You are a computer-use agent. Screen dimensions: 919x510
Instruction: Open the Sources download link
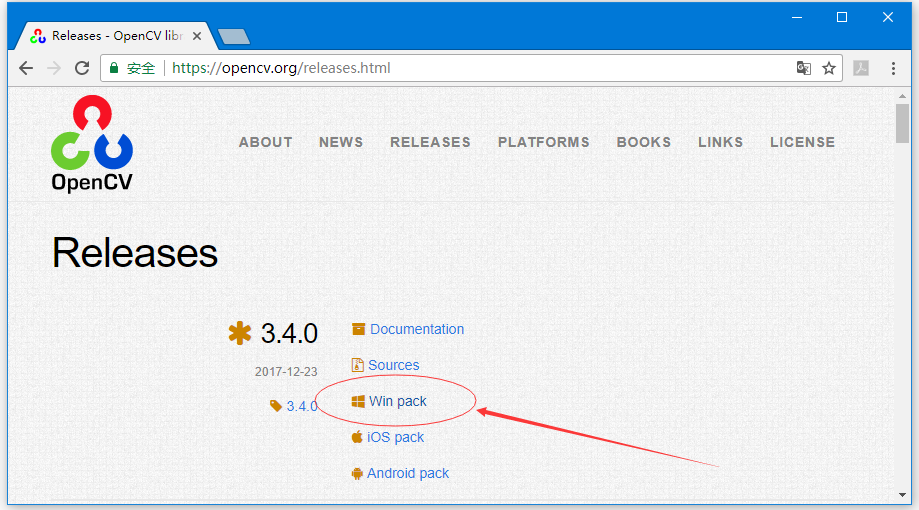tap(394, 365)
